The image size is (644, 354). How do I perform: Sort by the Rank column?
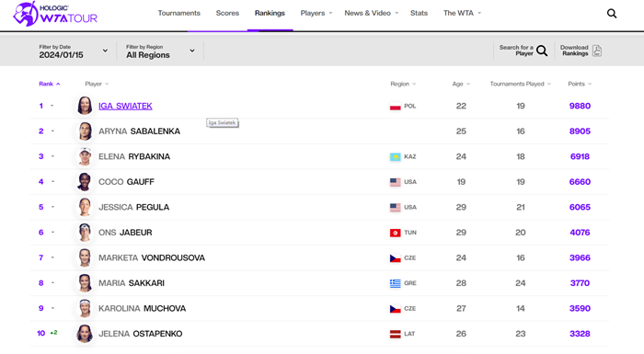50,84
